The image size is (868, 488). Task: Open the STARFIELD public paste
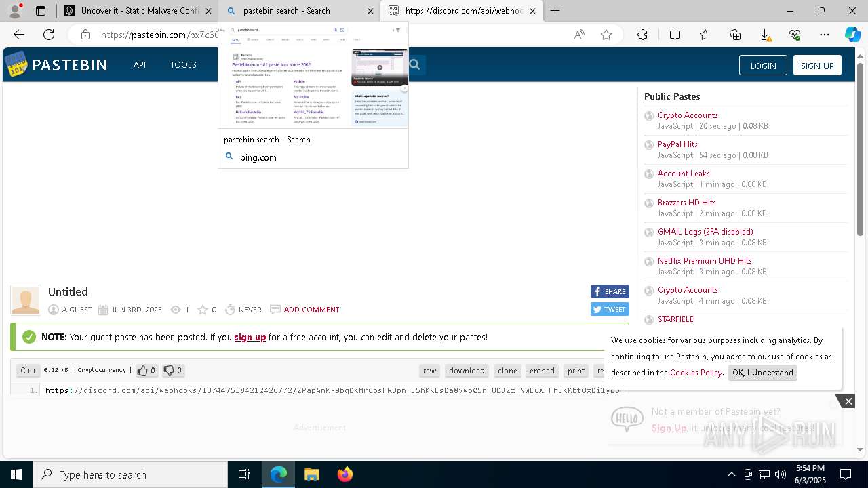pos(676,319)
